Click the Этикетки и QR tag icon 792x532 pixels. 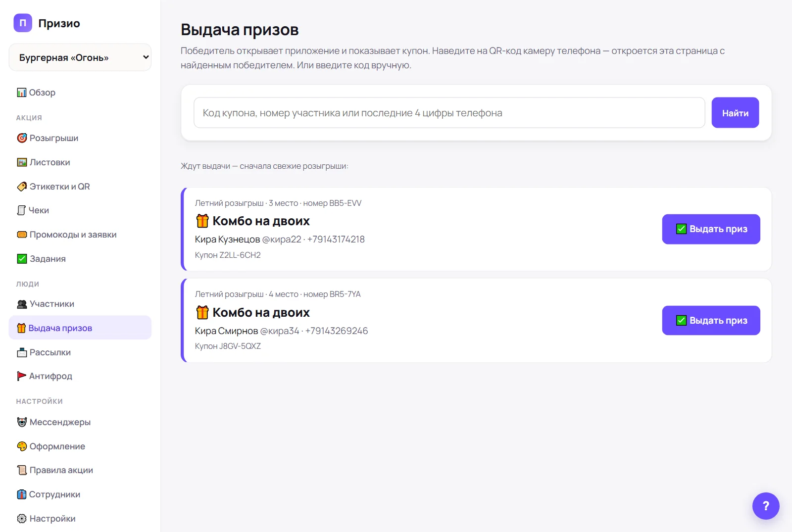(x=22, y=187)
